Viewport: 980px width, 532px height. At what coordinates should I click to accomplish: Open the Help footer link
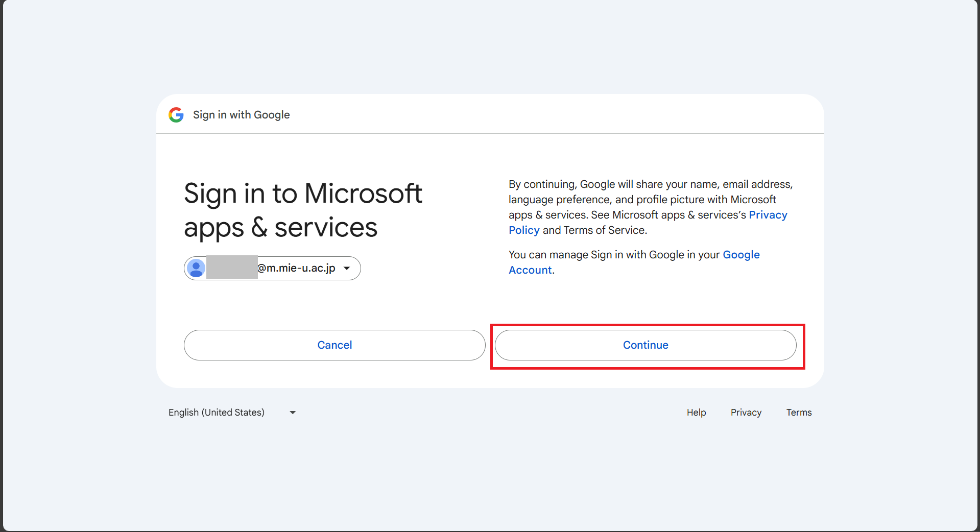[x=696, y=413]
